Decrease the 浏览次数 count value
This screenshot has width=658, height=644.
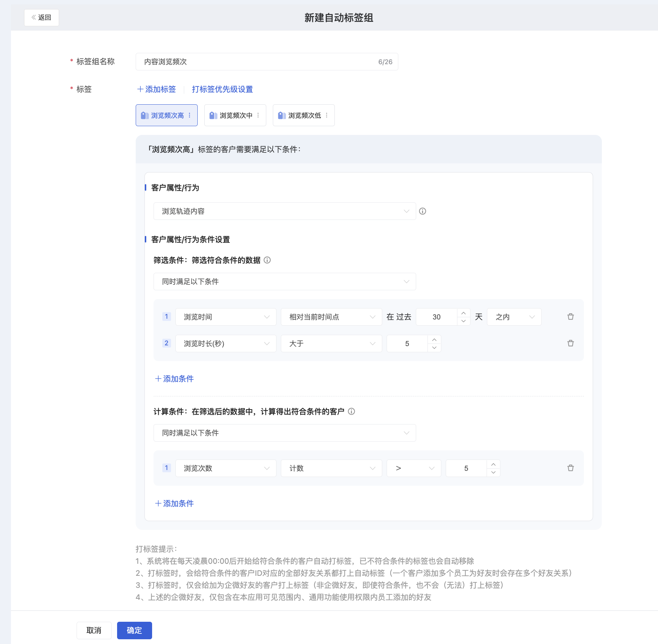point(493,472)
